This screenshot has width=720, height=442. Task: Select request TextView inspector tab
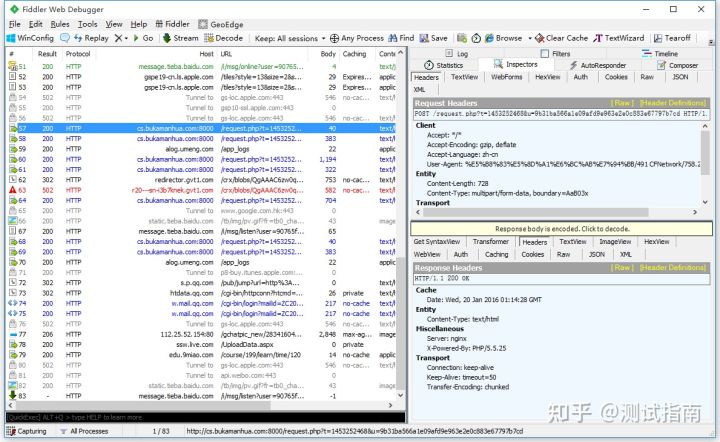464,77
